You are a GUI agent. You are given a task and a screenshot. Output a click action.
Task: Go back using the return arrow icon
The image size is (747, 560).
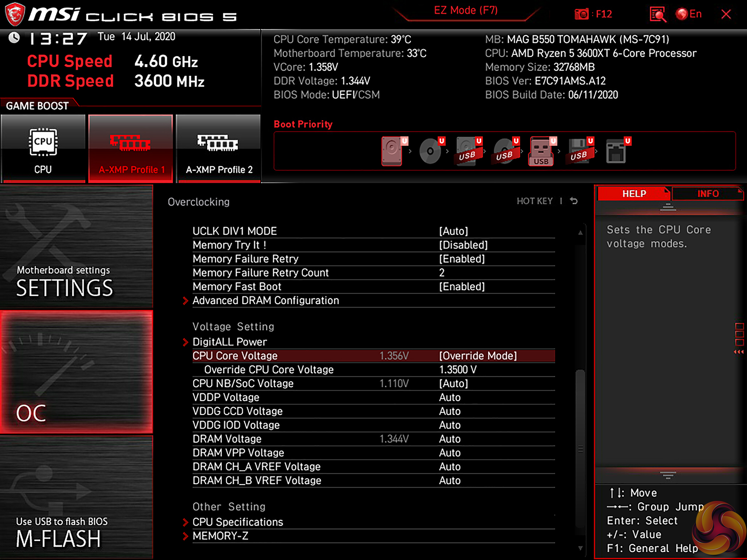tap(574, 201)
